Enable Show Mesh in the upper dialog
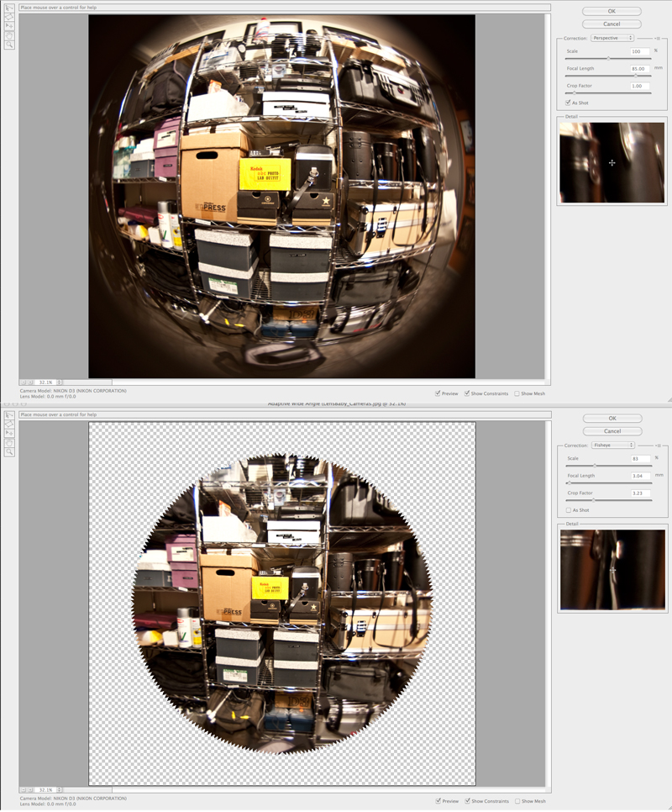 [517, 393]
